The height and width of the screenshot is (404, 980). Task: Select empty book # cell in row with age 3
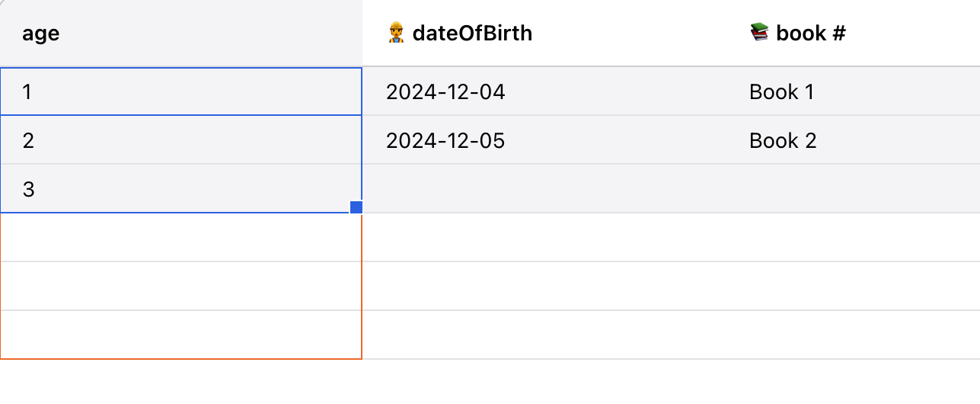click(x=853, y=189)
